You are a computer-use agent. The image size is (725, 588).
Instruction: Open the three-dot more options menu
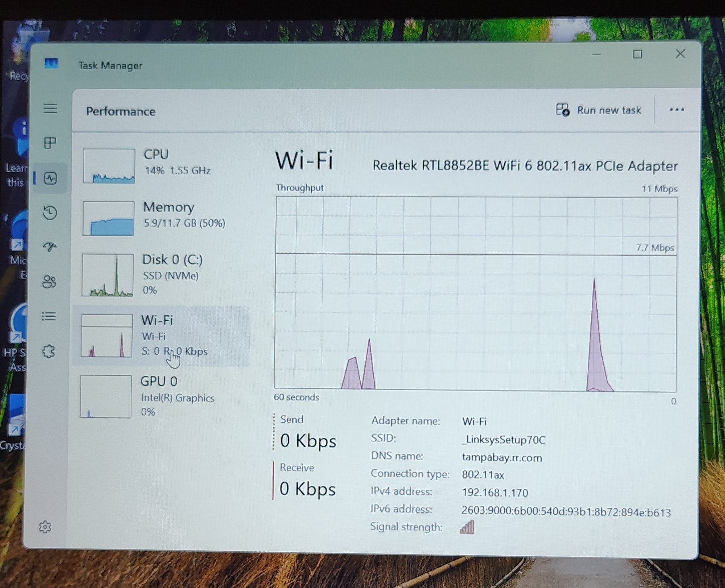pos(677,110)
